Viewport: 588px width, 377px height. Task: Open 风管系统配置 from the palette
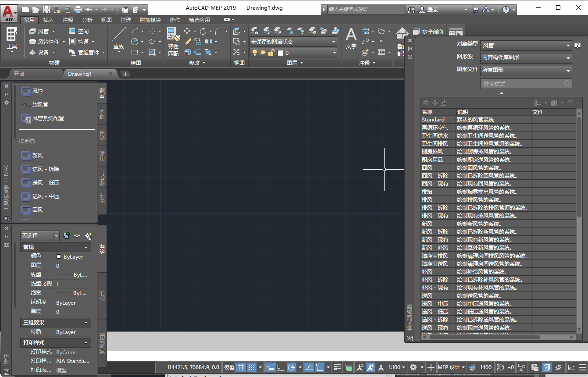(46, 118)
